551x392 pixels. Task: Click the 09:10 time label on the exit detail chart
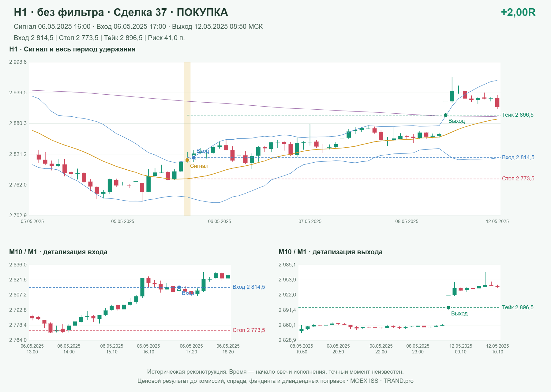[461, 352]
